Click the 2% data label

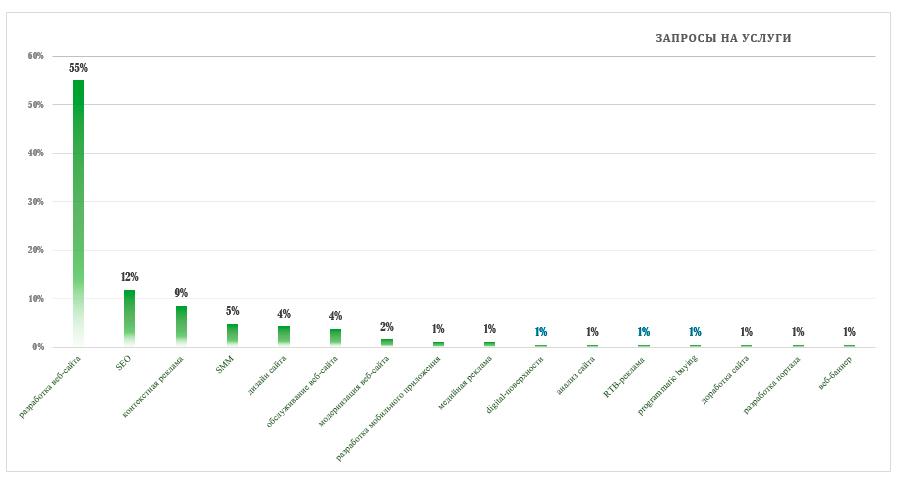pos(386,326)
